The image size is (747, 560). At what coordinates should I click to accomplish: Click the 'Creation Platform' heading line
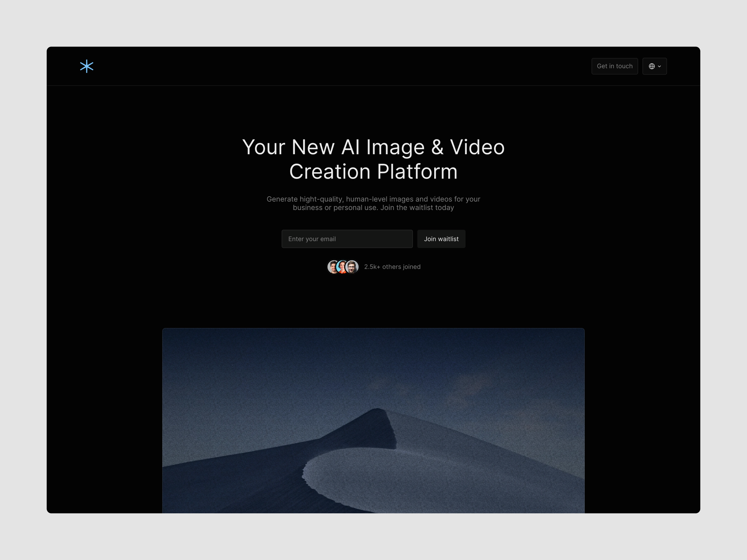373,171
